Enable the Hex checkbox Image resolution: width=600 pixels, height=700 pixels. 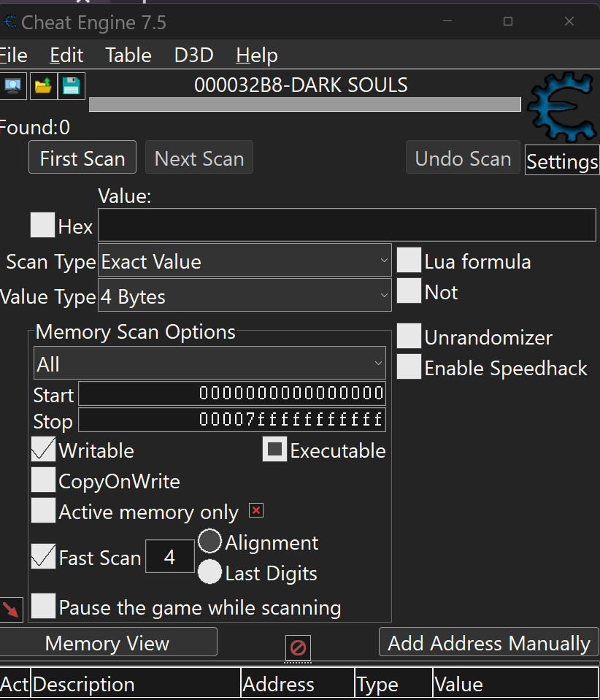pyautogui.click(x=42, y=225)
